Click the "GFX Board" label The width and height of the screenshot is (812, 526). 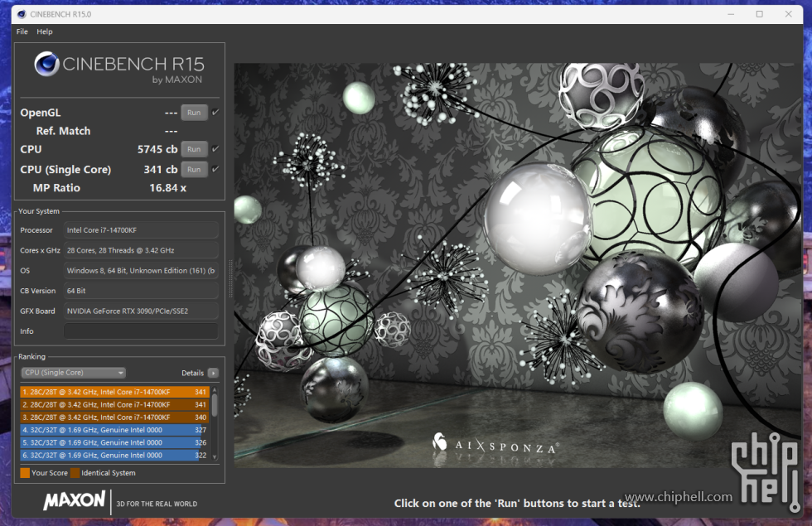tap(37, 311)
